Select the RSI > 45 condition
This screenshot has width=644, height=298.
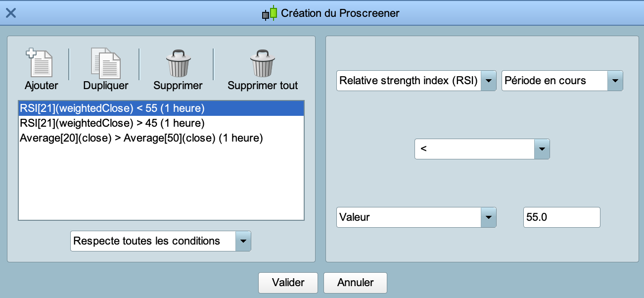point(112,123)
